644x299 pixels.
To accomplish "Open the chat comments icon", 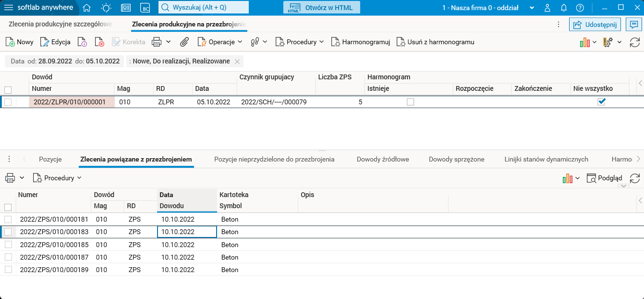I will (x=633, y=24).
